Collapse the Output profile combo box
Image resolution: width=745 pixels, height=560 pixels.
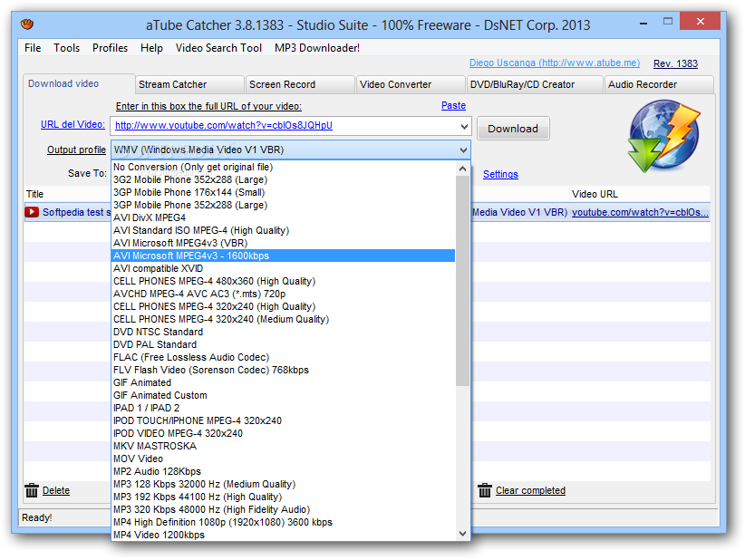click(x=463, y=150)
